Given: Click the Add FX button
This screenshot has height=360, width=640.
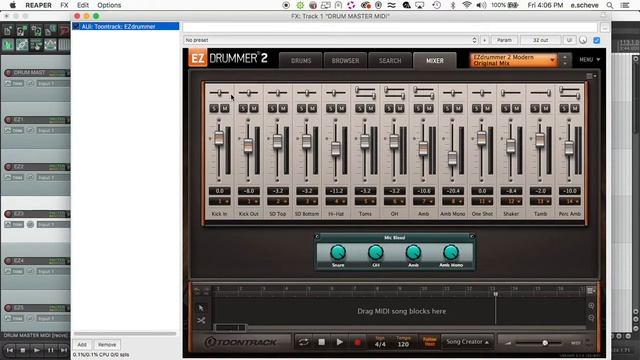Looking at the screenshot, I should (82, 344).
